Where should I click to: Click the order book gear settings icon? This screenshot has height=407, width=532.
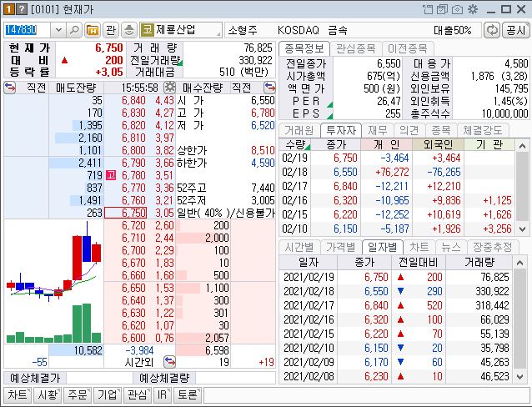pyautogui.click(x=169, y=88)
